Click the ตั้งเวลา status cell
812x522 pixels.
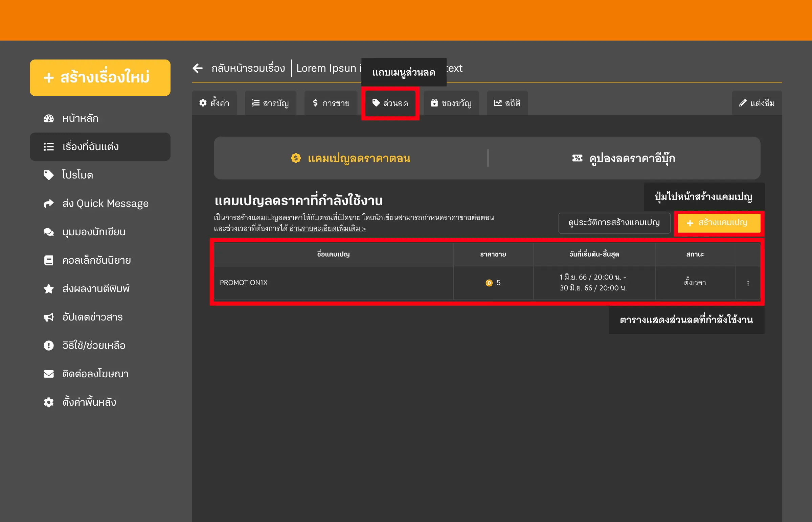[695, 283]
